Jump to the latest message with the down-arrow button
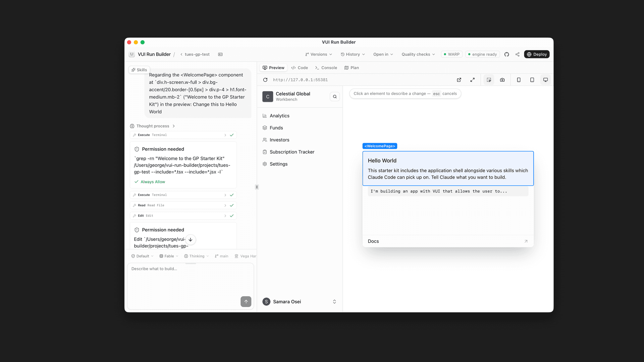Screen dimensions: 644x362 tap(190, 240)
